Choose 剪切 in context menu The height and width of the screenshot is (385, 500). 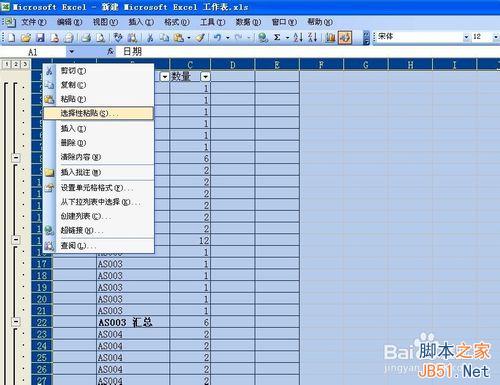point(99,71)
